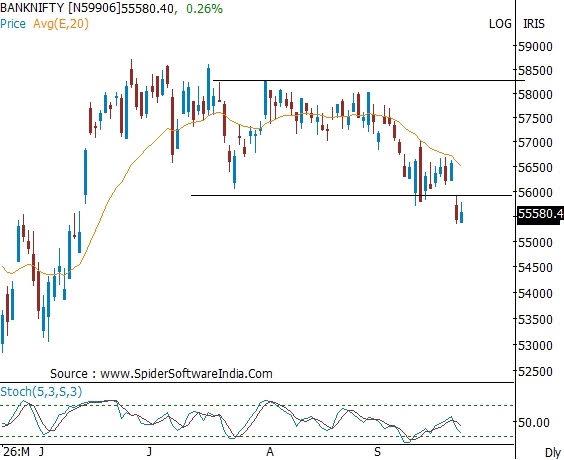Select the Price legend label
564x460 pixels.
pyautogui.click(x=13, y=24)
